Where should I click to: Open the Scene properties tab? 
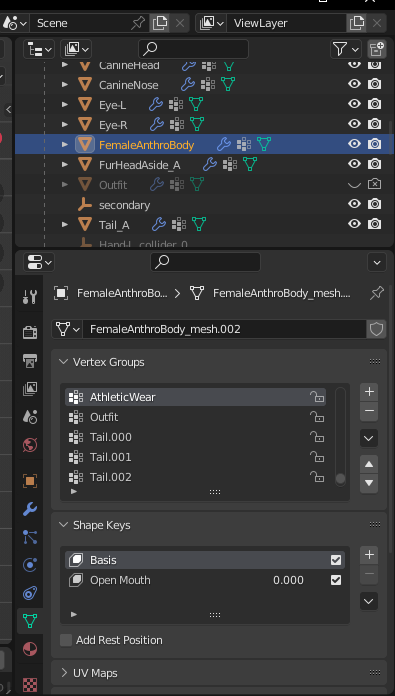[x=30, y=416]
